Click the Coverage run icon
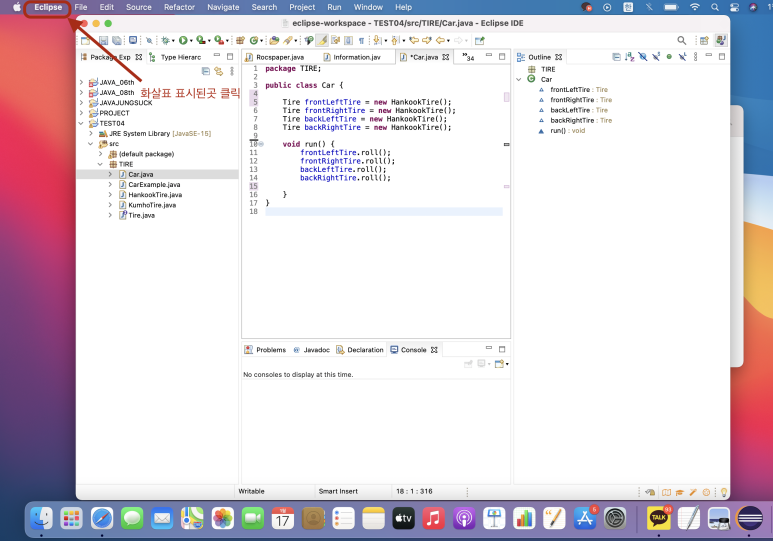This screenshot has width=773, height=541. tap(200, 40)
